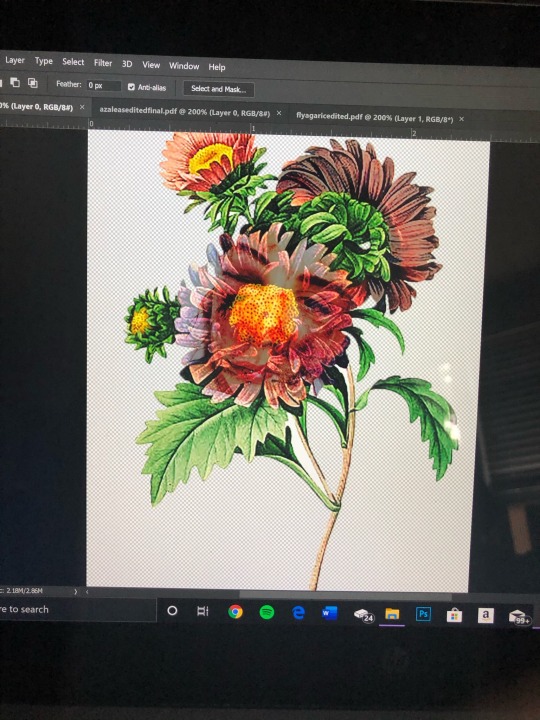Open the Window menu

(184, 66)
